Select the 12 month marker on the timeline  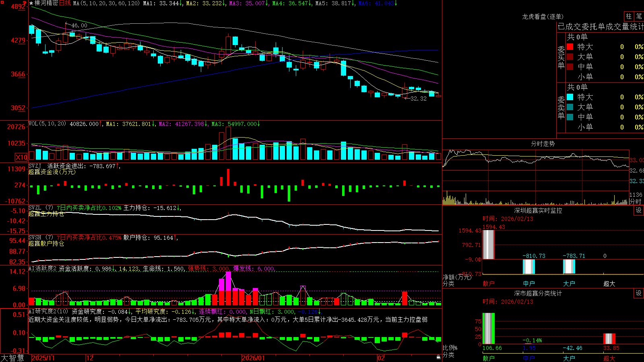(90, 358)
